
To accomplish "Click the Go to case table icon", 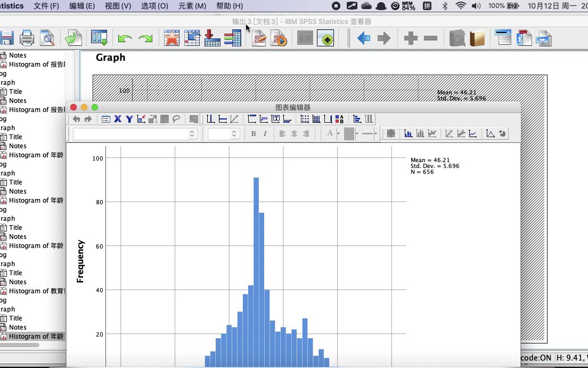I will point(192,38).
